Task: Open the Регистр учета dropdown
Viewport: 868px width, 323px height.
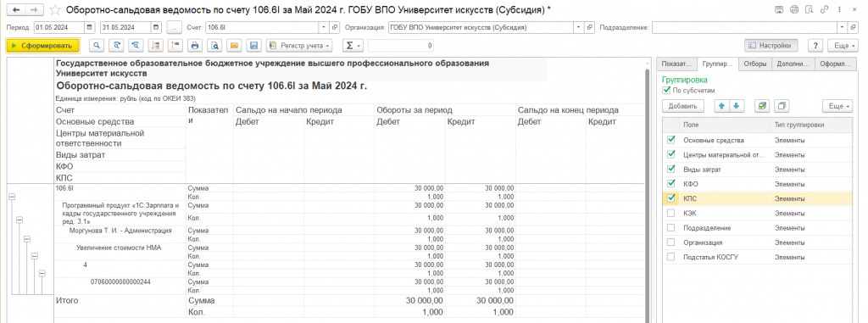Action: click(x=299, y=46)
